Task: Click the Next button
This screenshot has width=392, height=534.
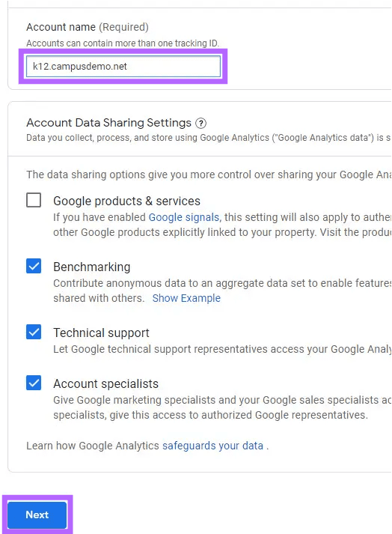Action: coord(37,515)
